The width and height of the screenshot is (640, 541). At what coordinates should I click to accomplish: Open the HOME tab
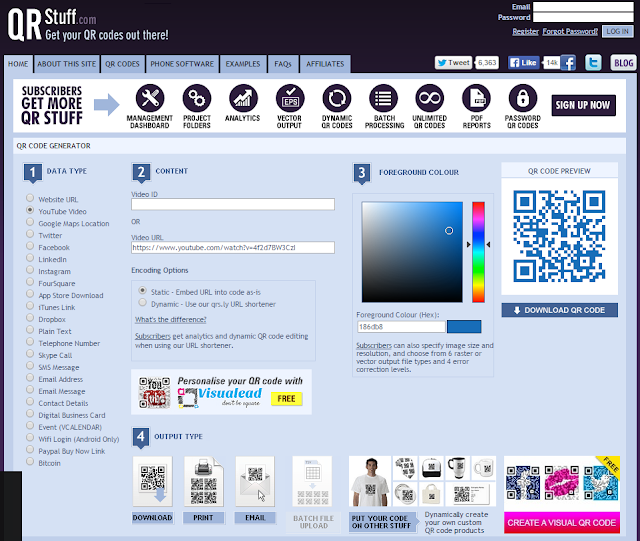coord(18,64)
